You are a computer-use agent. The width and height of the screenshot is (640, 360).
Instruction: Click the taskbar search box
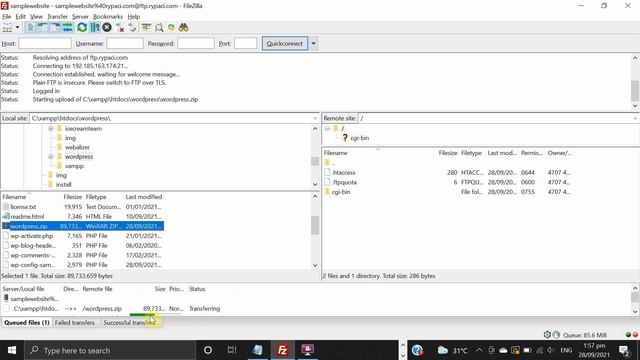point(110,350)
